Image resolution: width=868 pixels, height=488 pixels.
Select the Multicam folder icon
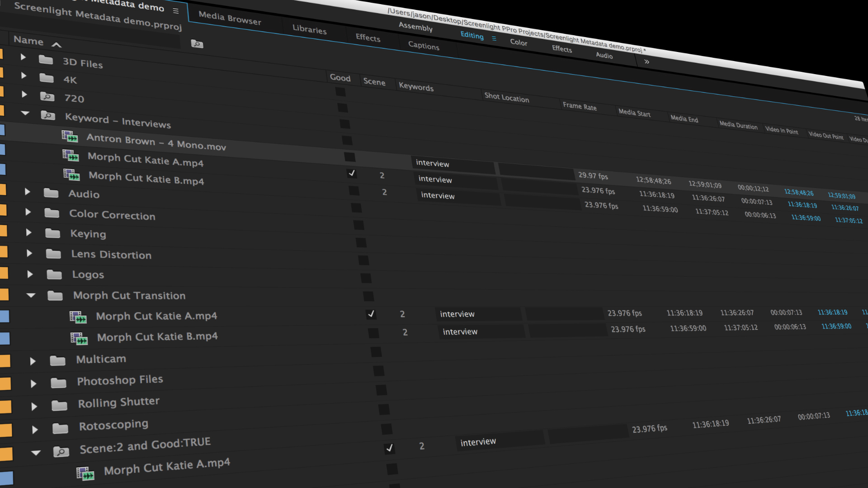pyautogui.click(x=57, y=361)
